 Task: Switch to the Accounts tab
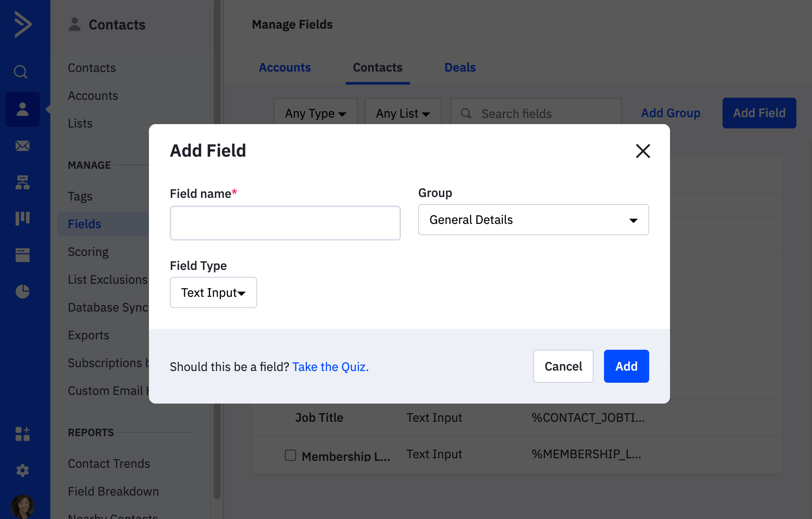[285, 67]
